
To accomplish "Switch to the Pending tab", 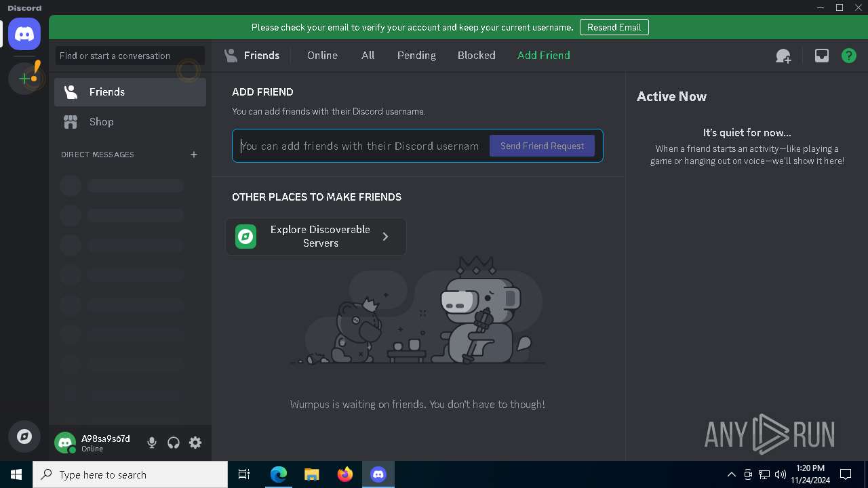I will coord(416,56).
